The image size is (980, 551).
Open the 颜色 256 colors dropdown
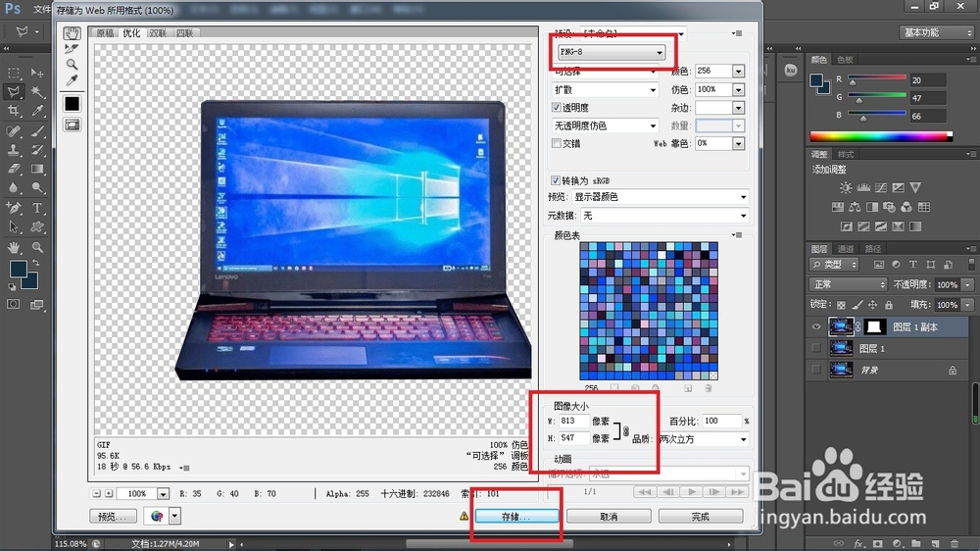[x=738, y=72]
